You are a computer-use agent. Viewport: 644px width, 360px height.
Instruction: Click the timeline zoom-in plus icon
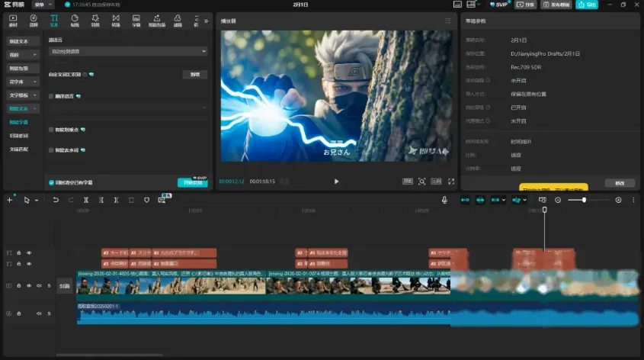click(618, 200)
